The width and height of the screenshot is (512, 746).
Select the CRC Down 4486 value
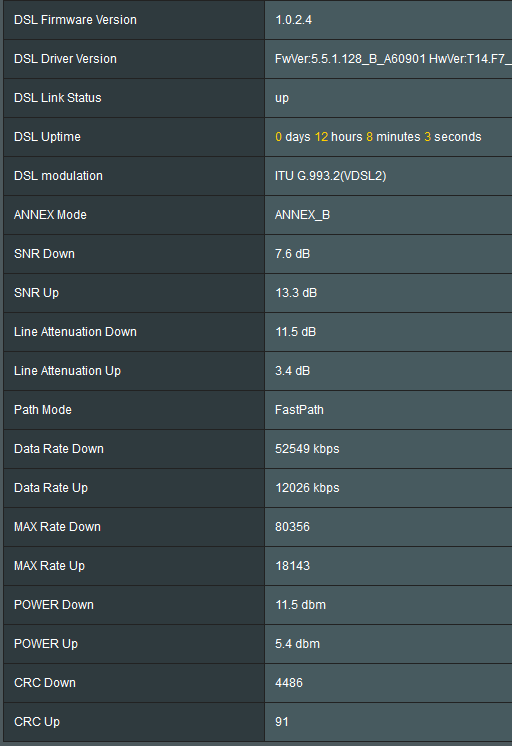[288, 683]
